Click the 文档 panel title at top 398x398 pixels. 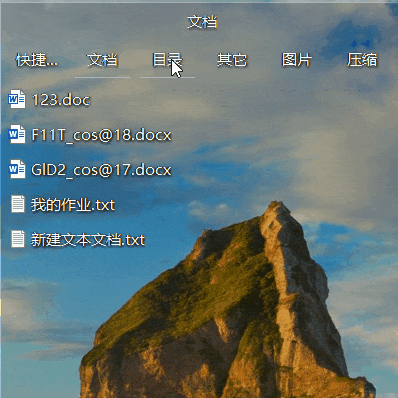coord(202,22)
